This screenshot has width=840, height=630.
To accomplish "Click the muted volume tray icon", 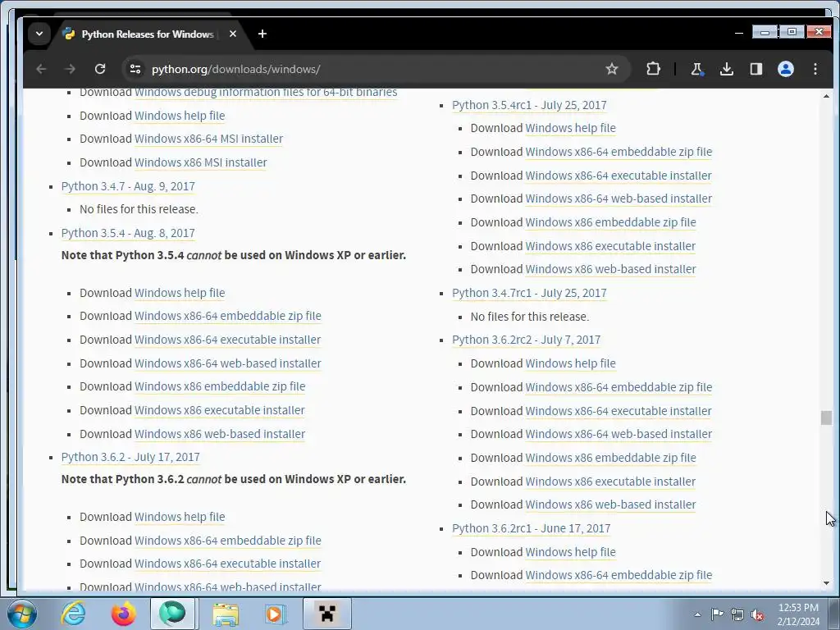I will coord(757,614).
